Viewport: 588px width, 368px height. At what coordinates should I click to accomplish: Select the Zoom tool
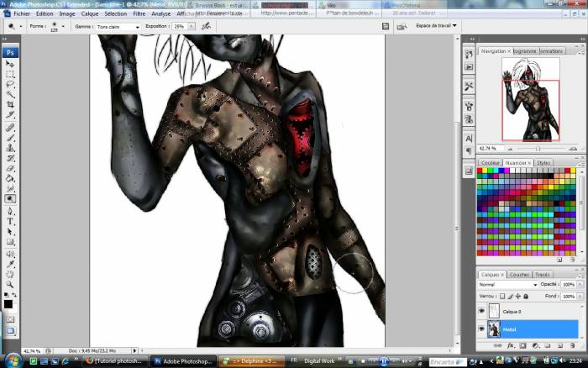pos(10,284)
